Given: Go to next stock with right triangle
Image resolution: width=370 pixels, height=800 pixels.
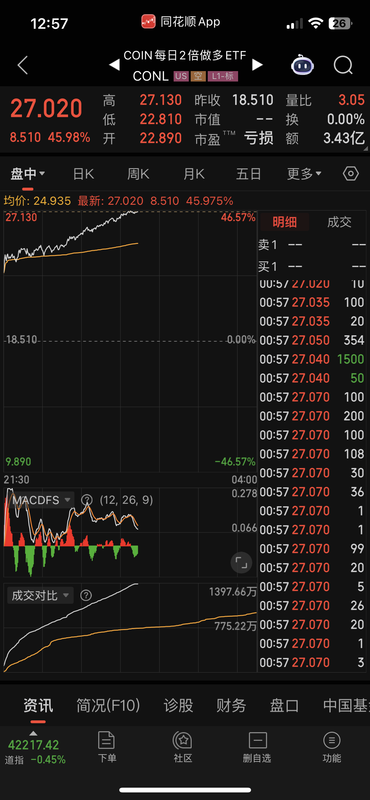Looking at the screenshot, I should [258, 65].
